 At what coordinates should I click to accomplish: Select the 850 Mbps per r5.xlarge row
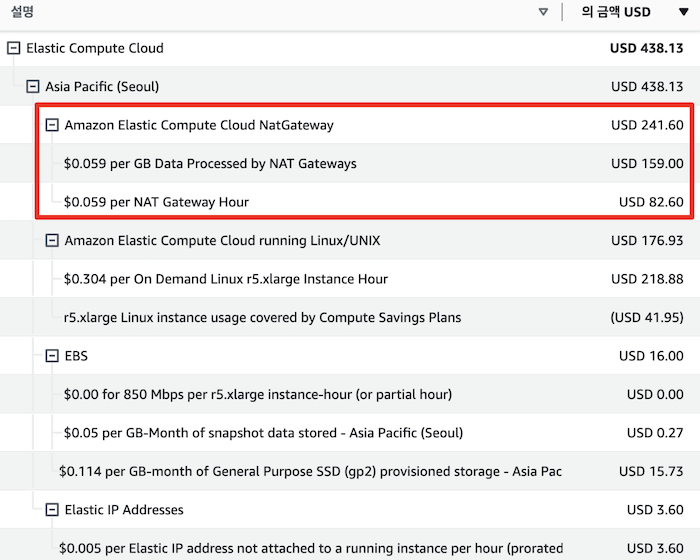pos(258,394)
